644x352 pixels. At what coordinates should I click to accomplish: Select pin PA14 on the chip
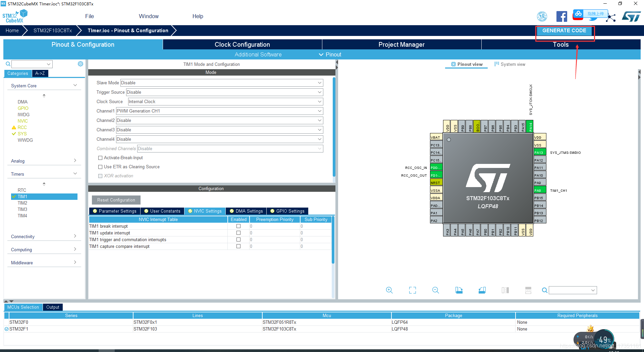[530, 126]
